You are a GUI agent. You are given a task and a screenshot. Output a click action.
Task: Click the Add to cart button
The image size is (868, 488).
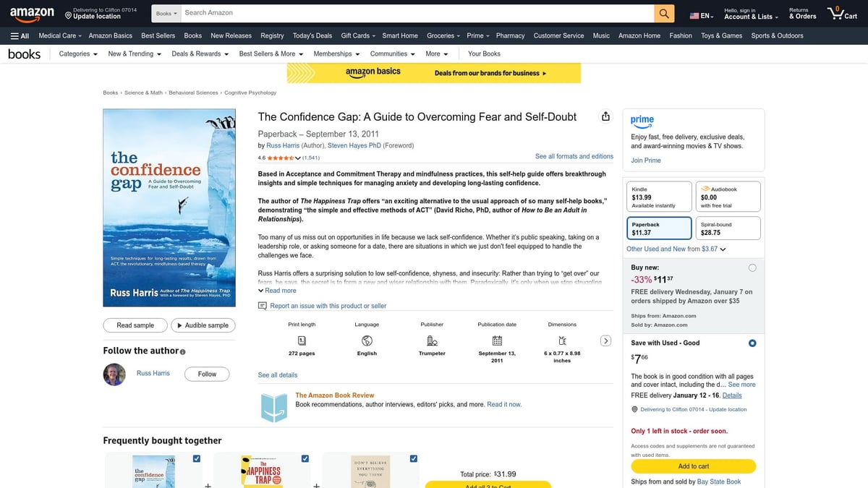pyautogui.click(x=692, y=466)
